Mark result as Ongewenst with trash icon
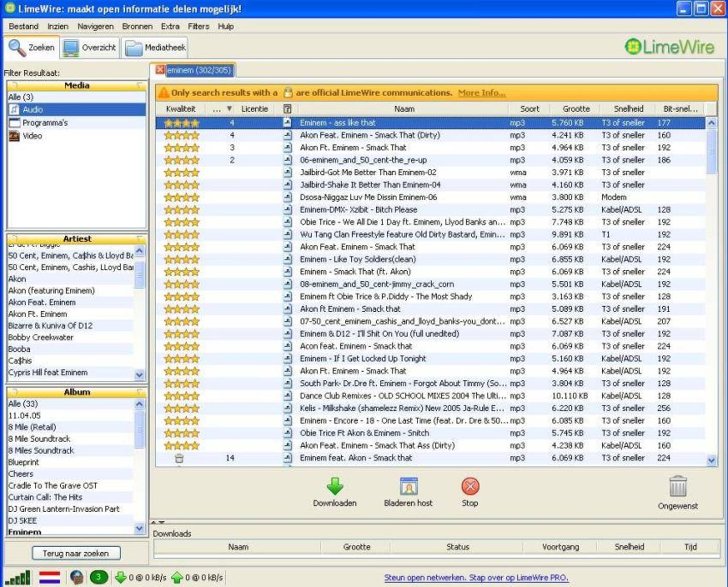The height and width of the screenshot is (587, 728). click(678, 486)
